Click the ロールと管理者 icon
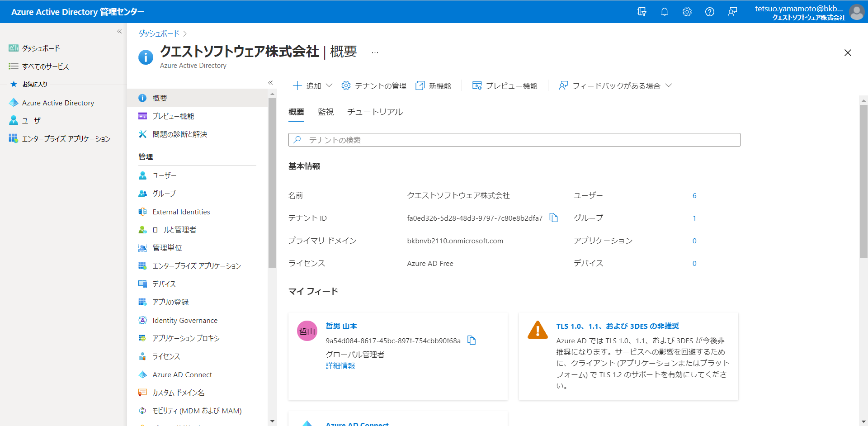The image size is (868, 426). 142,230
